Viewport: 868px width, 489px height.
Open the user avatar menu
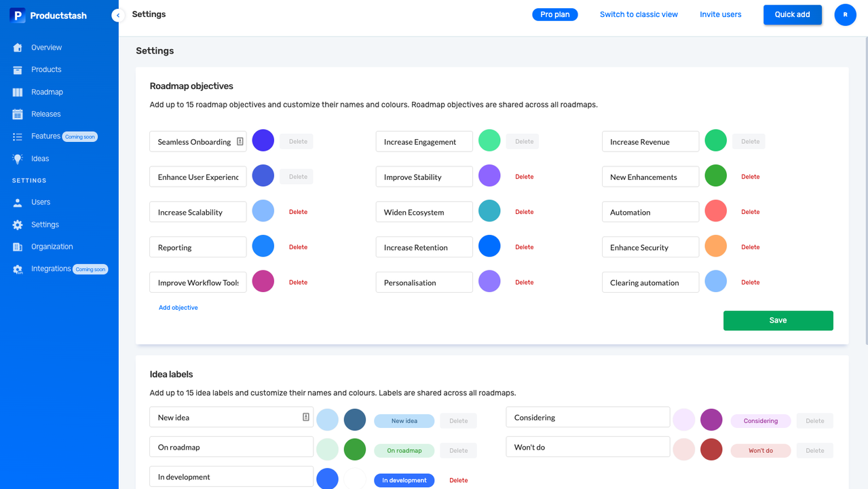845,14
